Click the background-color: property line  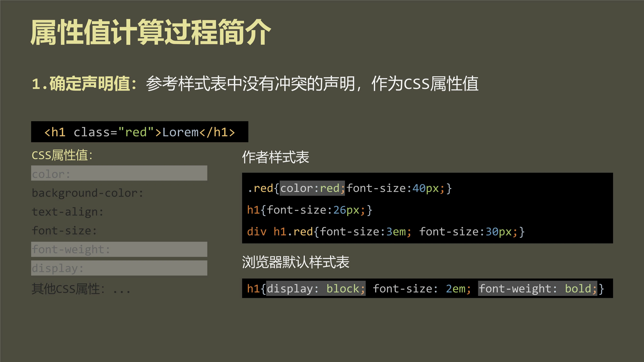87,193
